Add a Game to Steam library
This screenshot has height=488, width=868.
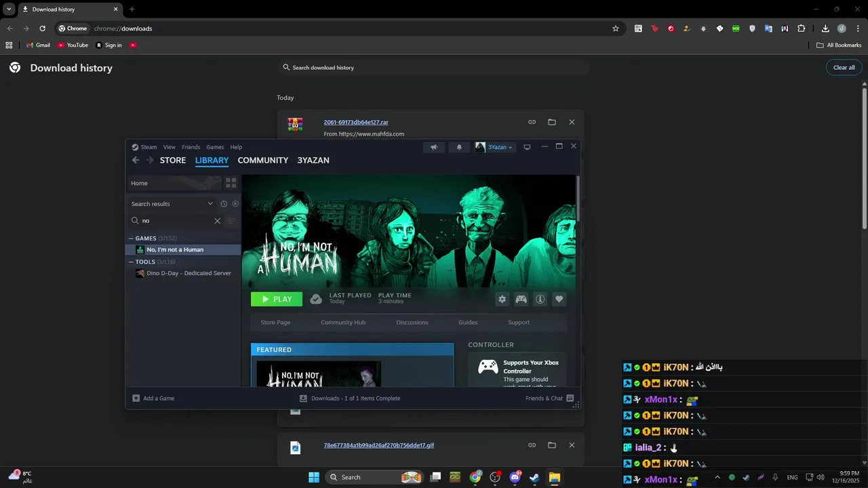point(153,399)
